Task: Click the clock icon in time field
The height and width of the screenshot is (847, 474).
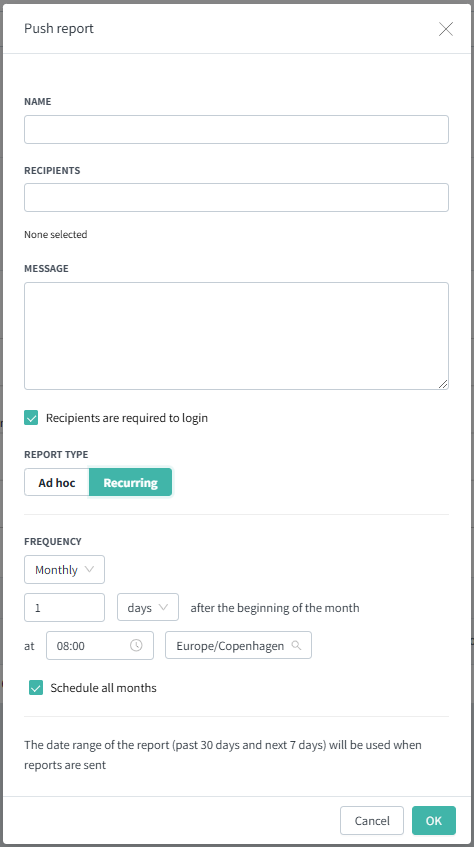Action: (136, 646)
